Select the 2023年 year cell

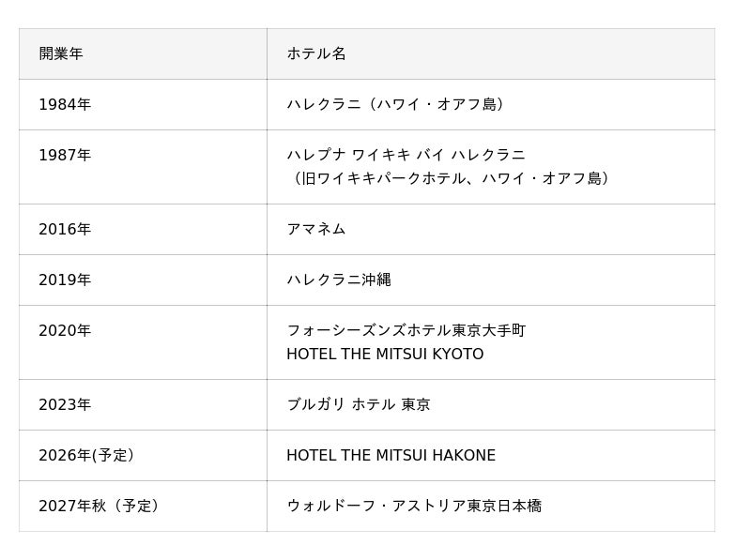pos(65,404)
